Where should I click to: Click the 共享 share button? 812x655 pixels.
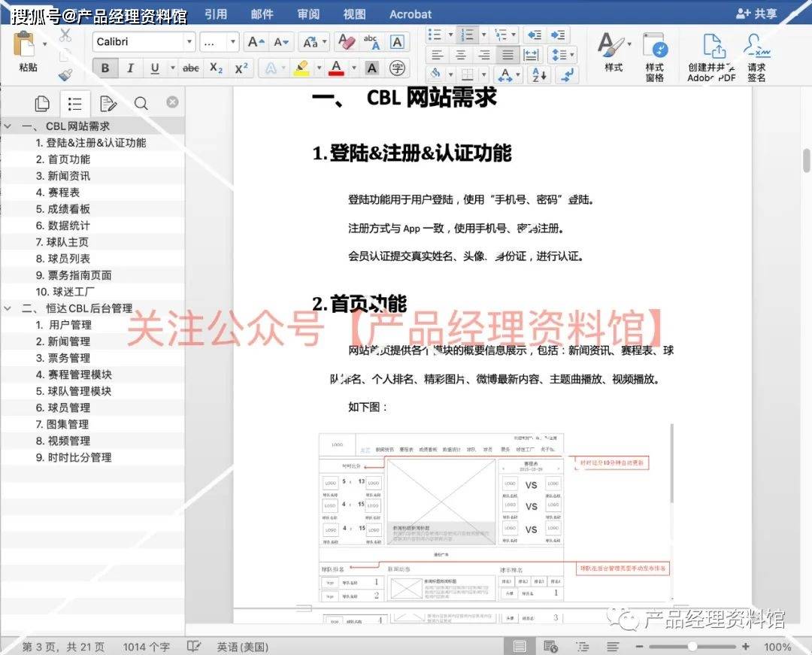757,14
